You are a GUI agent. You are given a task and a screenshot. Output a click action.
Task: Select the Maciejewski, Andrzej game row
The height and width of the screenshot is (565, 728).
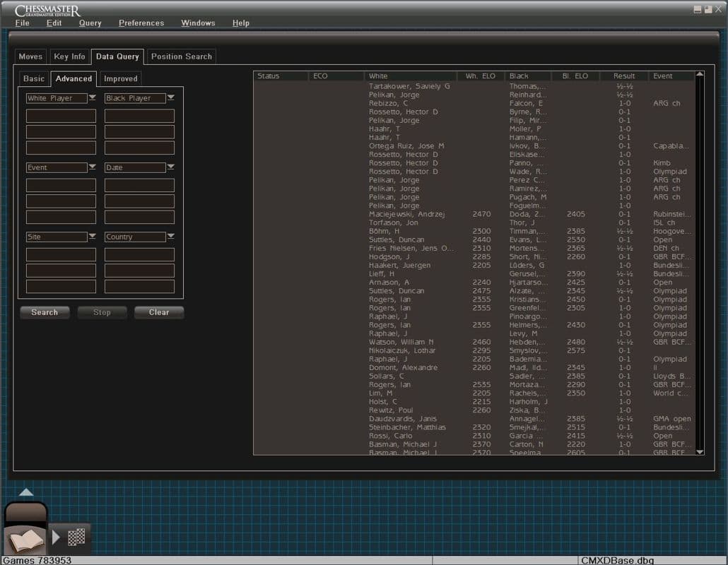(x=474, y=214)
